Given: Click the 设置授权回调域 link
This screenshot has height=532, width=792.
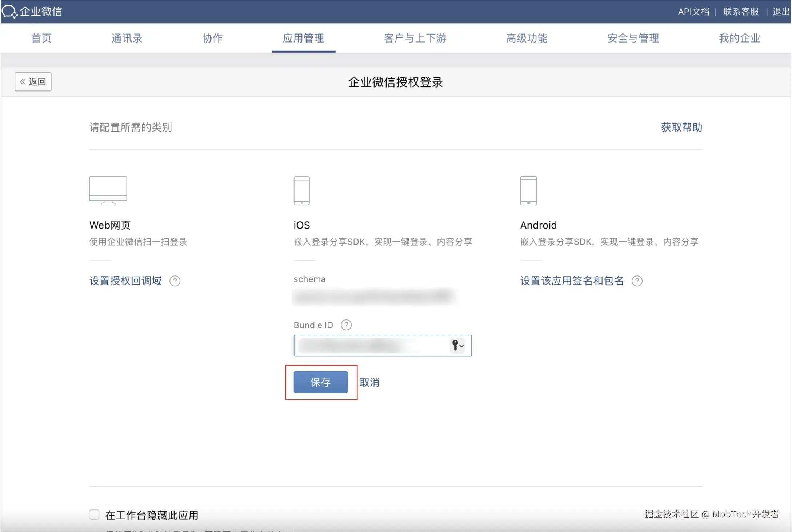Looking at the screenshot, I should [125, 281].
